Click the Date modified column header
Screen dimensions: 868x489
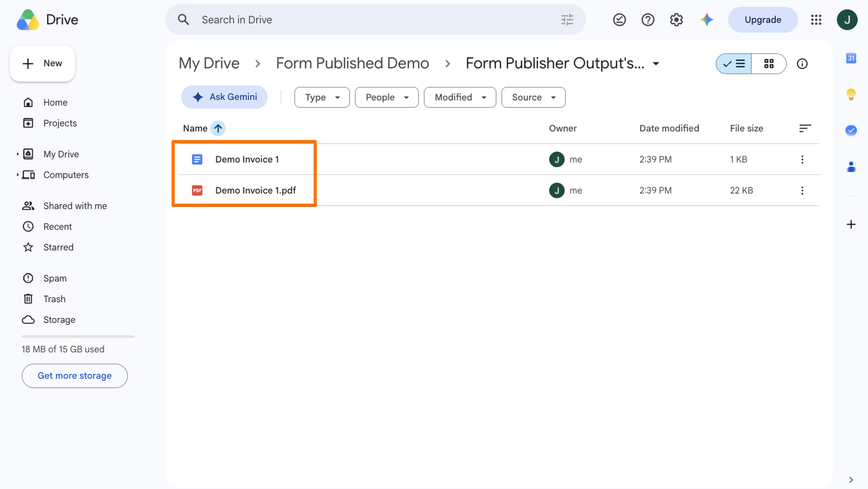(669, 128)
